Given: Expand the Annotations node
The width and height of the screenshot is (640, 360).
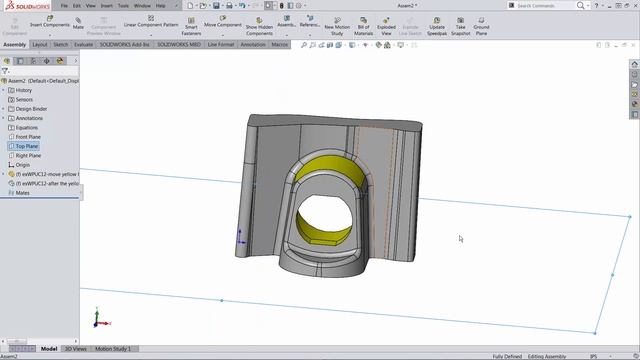Looking at the screenshot, I should click(3, 118).
